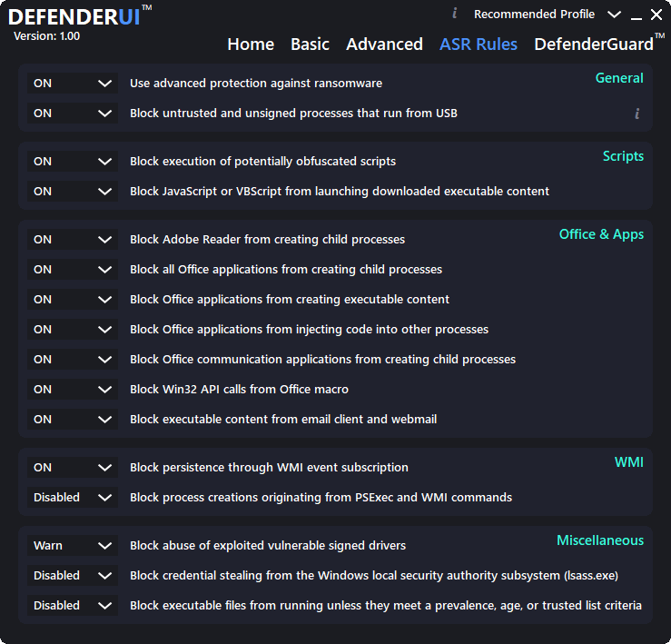The image size is (671, 644).
Task: Click 'Use advanced protection against ransomware' text
Action: pyautogui.click(x=256, y=83)
